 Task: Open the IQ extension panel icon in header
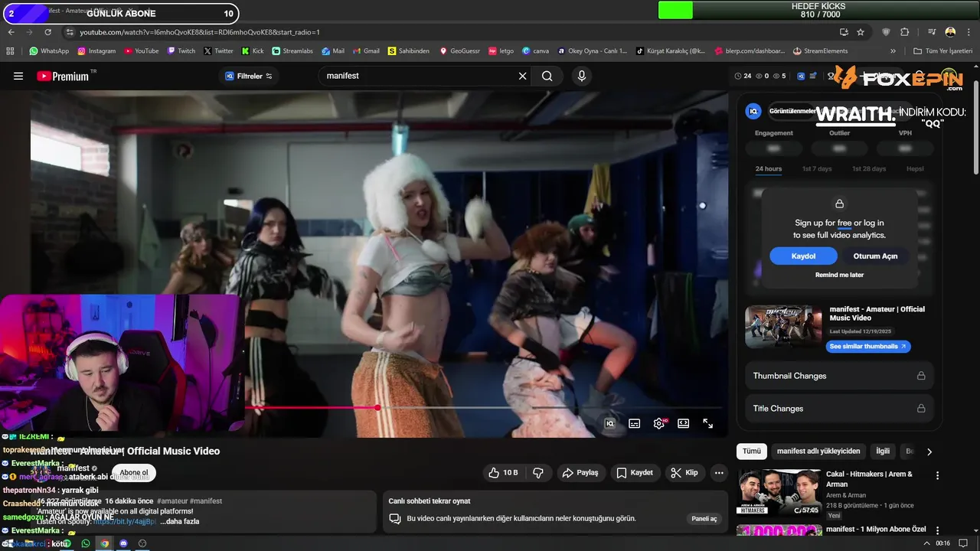pos(802,76)
